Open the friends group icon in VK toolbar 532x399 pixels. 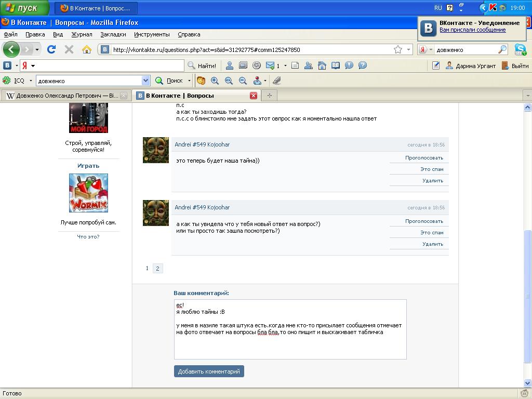pos(309,65)
